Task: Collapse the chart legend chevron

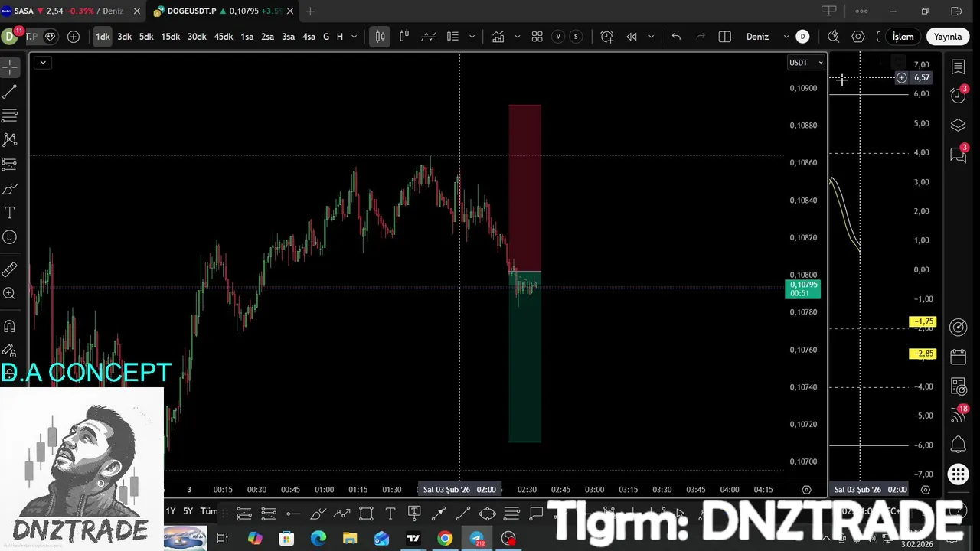Action: click(x=43, y=63)
